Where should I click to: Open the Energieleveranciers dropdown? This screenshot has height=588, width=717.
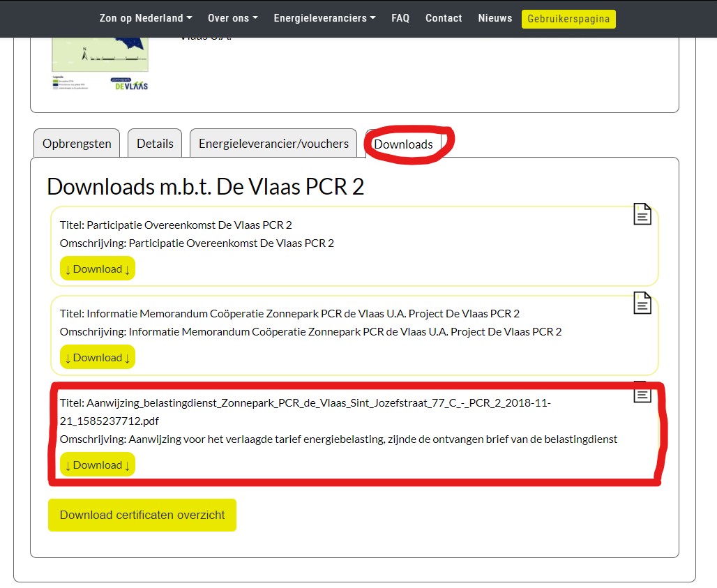click(x=324, y=18)
